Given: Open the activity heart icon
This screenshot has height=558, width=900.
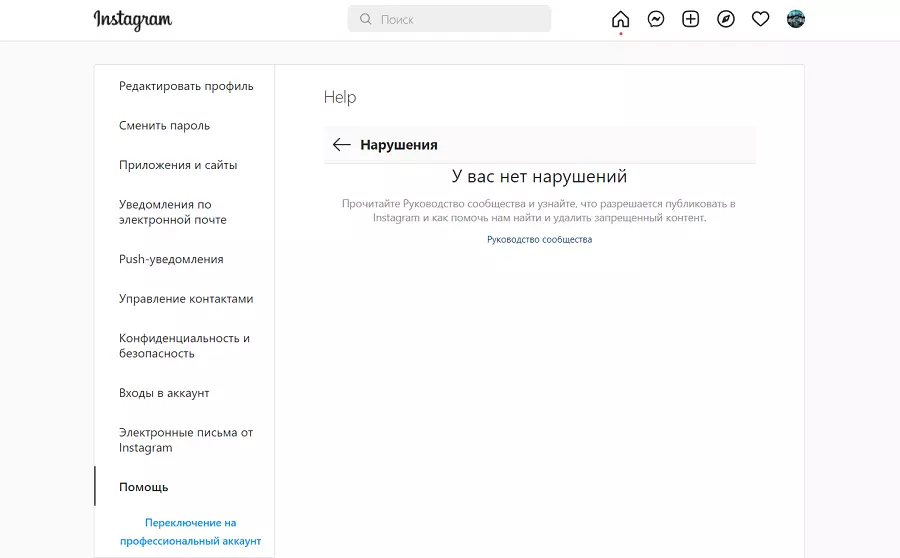Looking at the screenshot, I should pos(761,19).
